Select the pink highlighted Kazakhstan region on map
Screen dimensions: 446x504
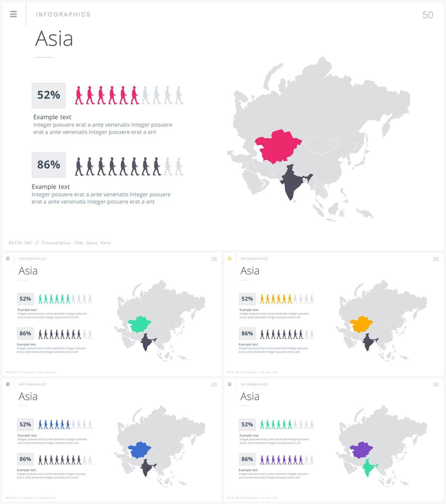tap(277, 146)
